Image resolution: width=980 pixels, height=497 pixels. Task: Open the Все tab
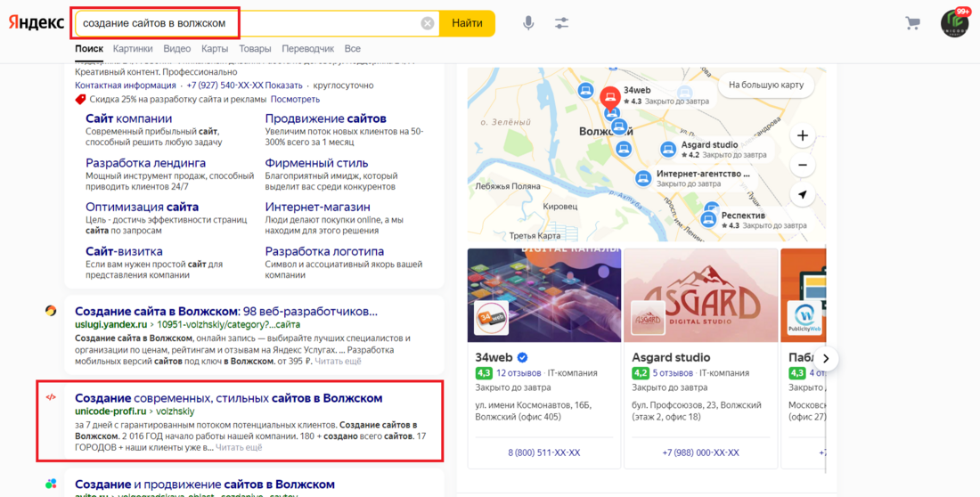[x=353, y=49]
